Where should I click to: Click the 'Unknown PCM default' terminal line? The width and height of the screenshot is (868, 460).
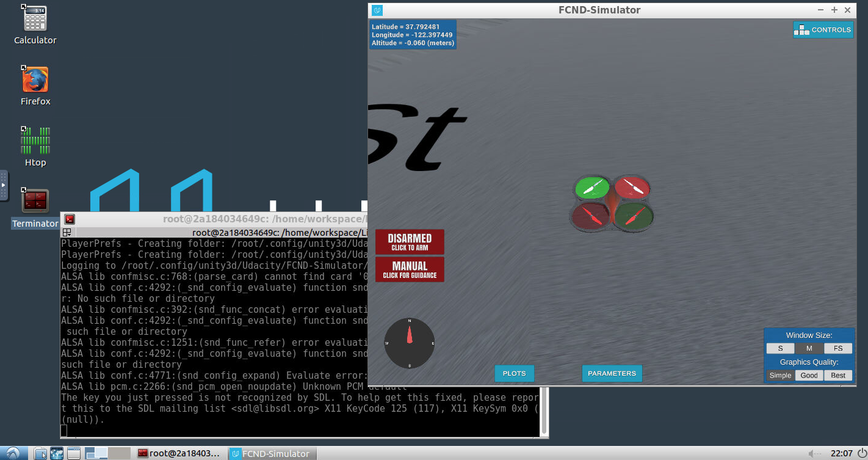pyautogui.click(x=234, y=387)
